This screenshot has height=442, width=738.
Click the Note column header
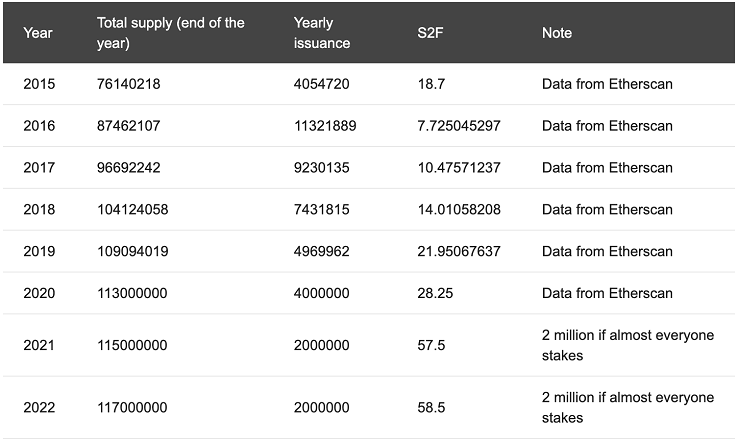tap(557, 33)
